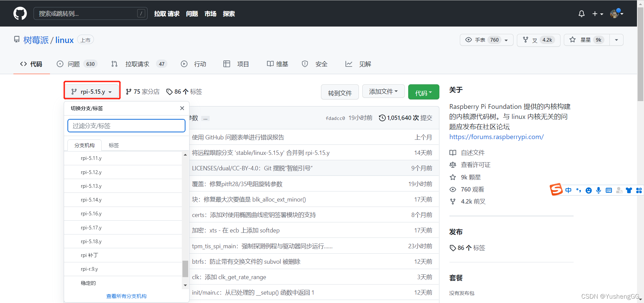Choose branch rpi-5.14.y
Image resolution: width=644 pixels, height=303 pixels.
(123, 200)
